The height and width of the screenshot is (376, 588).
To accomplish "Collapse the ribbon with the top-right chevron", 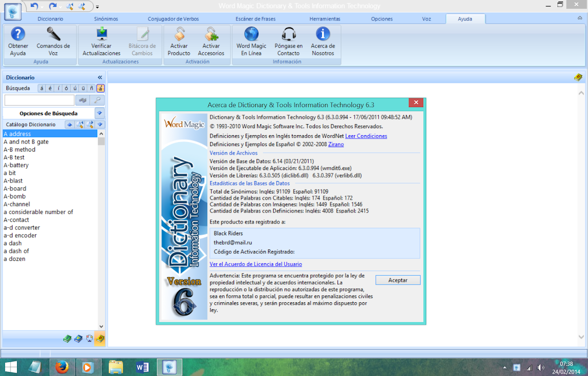I will coord(580,18).
